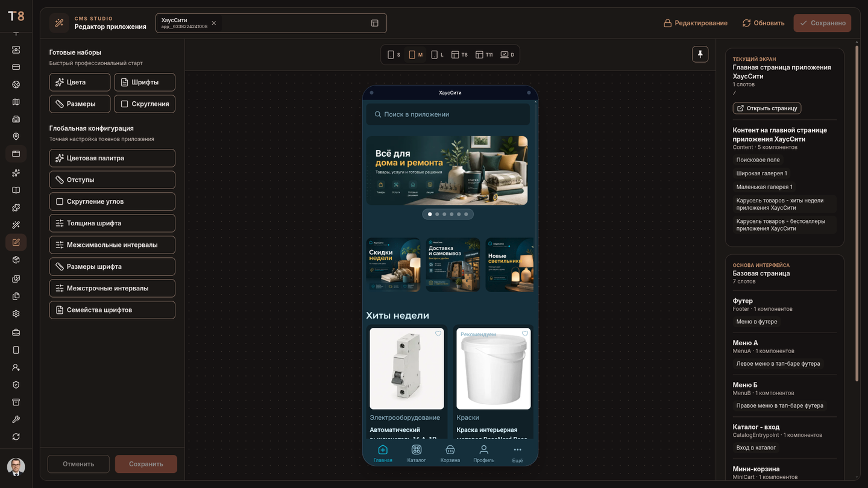Viewport: 868px width, 488px height.
Task: Open the puzzle piece icon in the sidebar
Action: pos(16,208)
